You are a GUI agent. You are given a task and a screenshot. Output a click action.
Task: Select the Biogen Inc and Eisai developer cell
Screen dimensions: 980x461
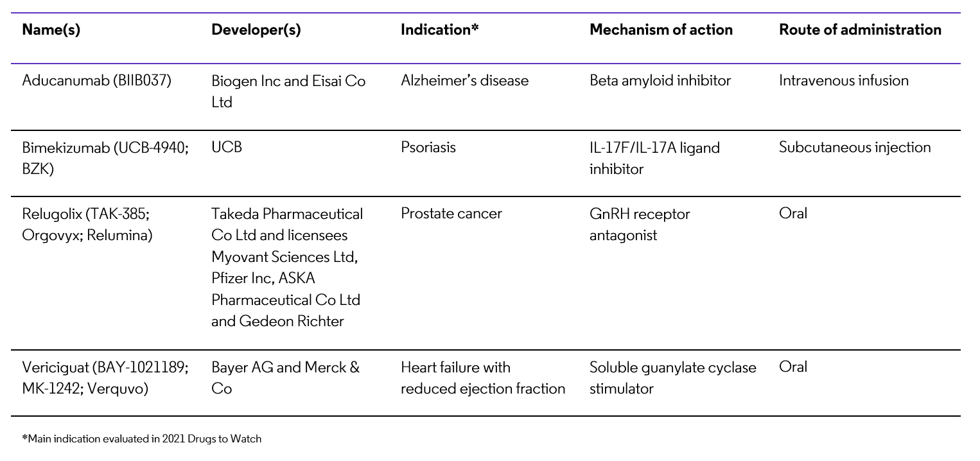(x=288, y=91)
